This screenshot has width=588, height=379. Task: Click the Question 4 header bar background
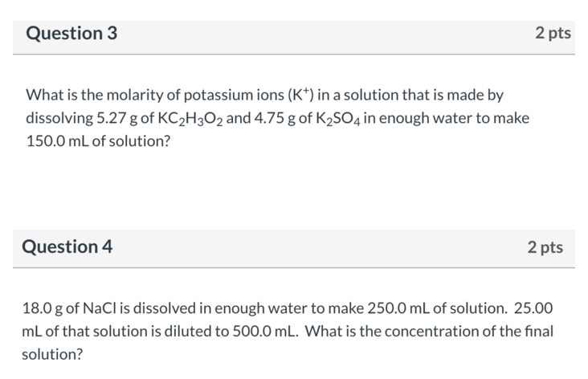294,249
